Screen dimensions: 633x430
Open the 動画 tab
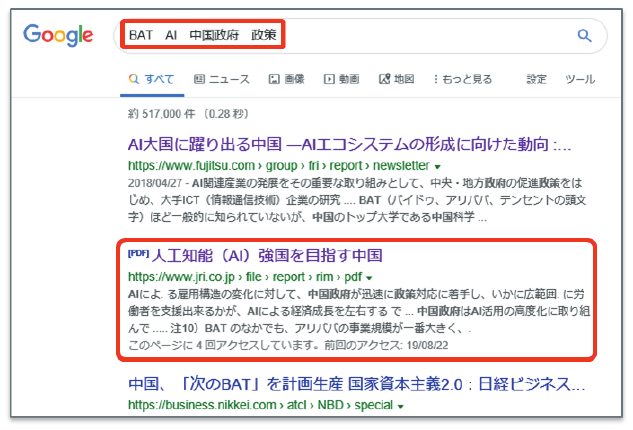(342, 79)
